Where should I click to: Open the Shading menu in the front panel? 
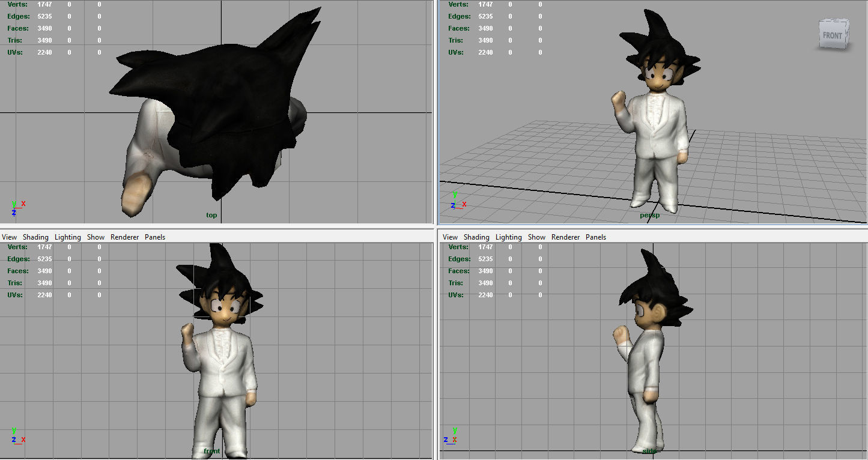coord(35,237)
